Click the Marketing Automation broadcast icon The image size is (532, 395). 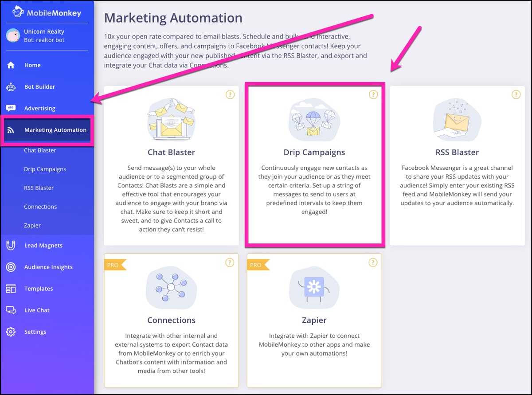11,130
